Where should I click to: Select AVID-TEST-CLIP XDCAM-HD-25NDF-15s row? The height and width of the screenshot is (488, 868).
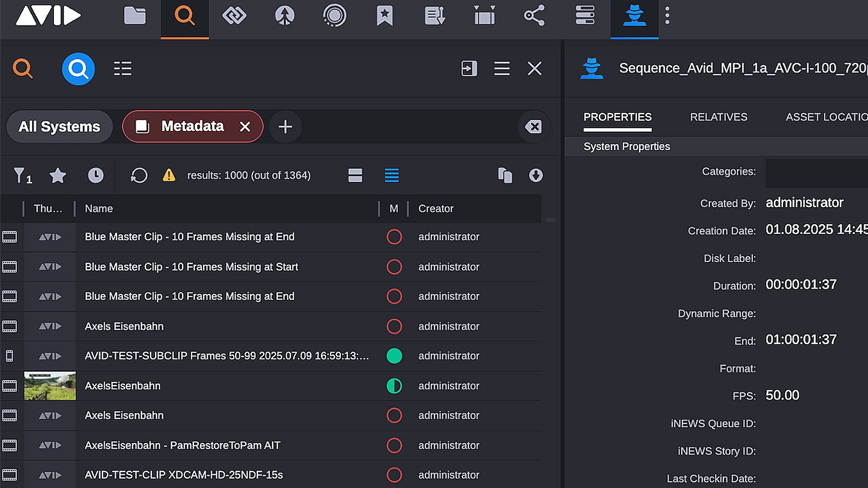coord(270,475)
